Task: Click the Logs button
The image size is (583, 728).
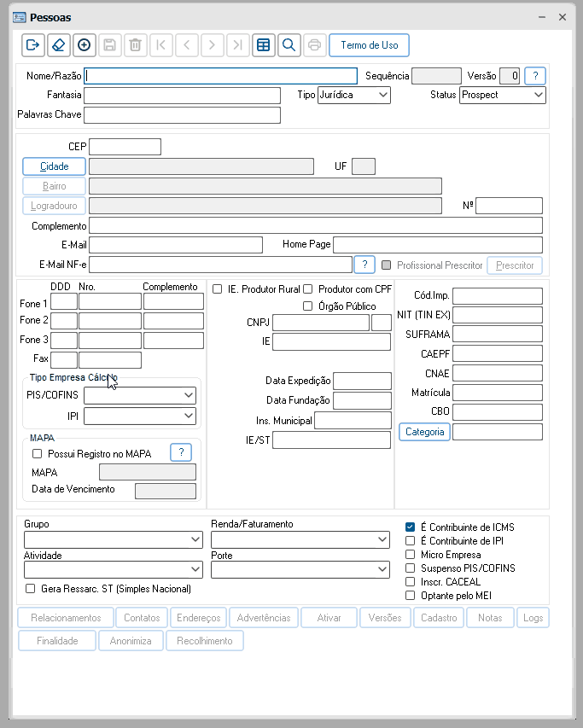Action: tap(533, 618)
